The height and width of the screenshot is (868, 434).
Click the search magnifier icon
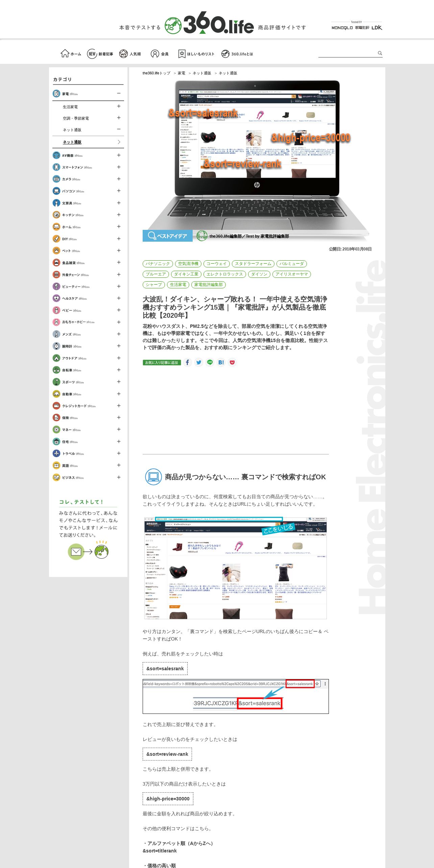pyautogui.click(x=380, y=53)
